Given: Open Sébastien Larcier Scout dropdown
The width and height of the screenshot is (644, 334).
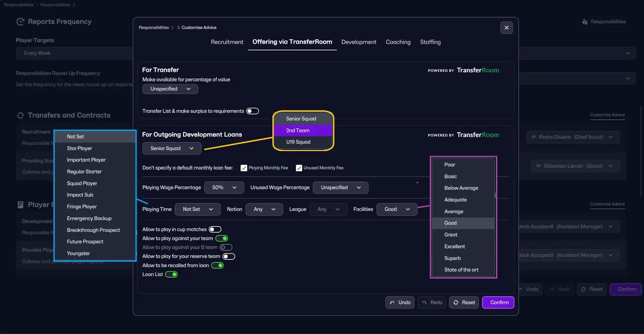Looking at the screenshot, I should 575,166.
